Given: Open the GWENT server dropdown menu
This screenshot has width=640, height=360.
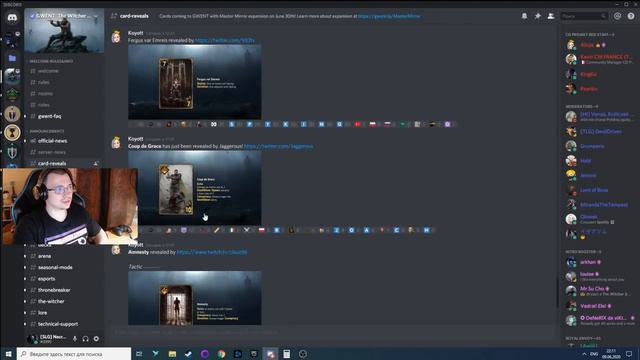Looking at the screenshot, I should (96, 16).
